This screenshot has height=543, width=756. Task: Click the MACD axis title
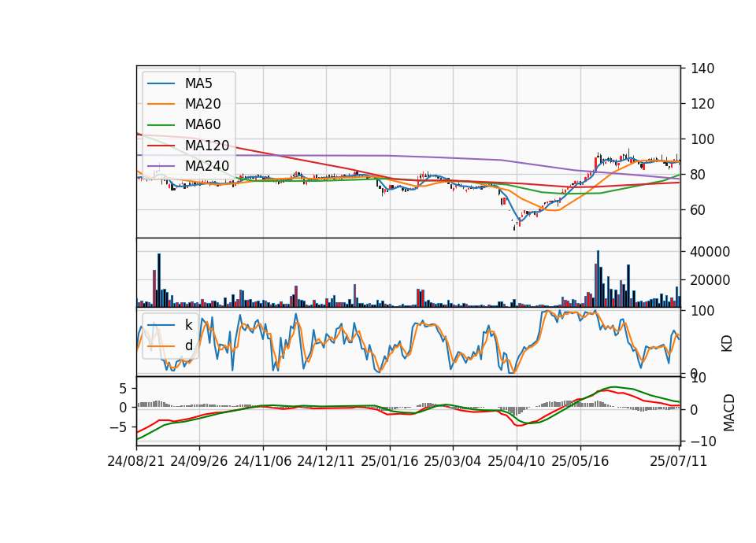(x=729, y=412)
